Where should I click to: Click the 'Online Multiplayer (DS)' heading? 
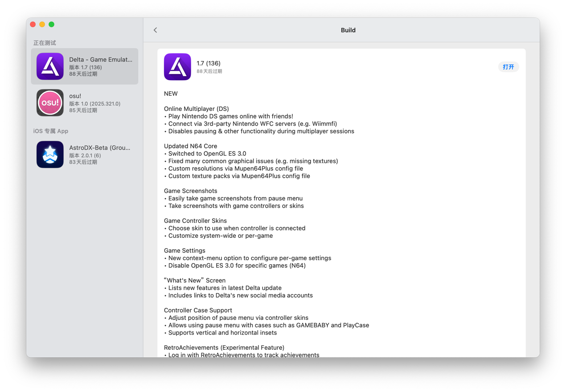click(197, 109)
